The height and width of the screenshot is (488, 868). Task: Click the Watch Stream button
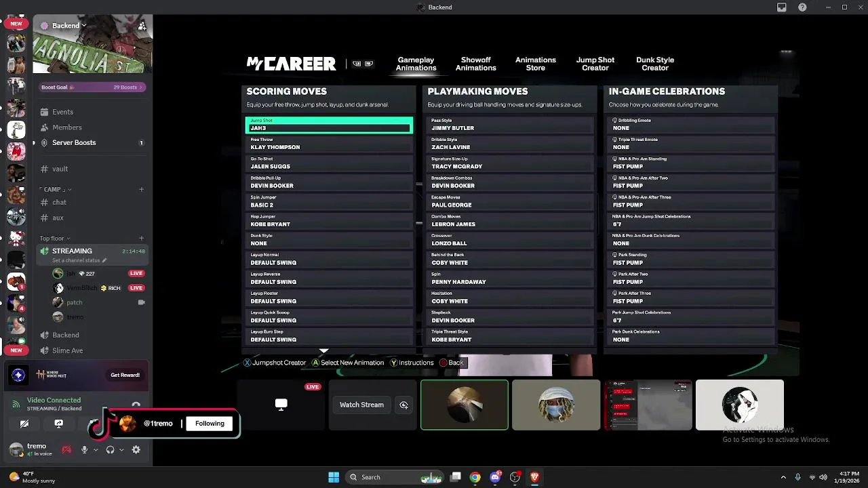[x=361, y=405]
